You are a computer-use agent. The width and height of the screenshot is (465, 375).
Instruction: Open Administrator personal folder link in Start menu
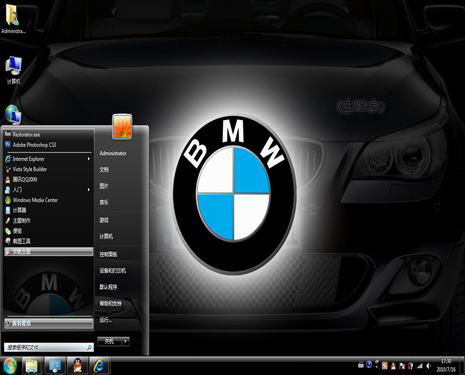113,153
